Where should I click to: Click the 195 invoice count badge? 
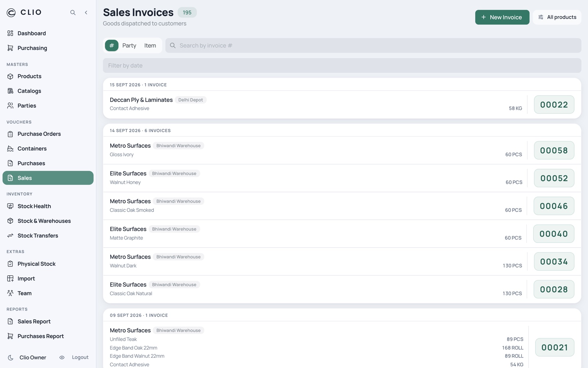187,13
